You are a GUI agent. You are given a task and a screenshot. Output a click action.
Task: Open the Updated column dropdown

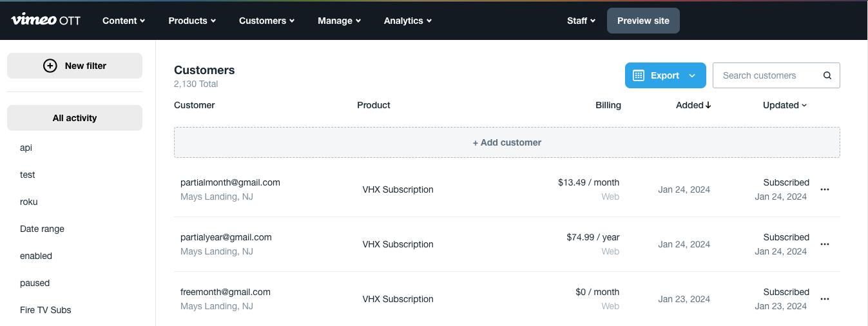[784, 105]
